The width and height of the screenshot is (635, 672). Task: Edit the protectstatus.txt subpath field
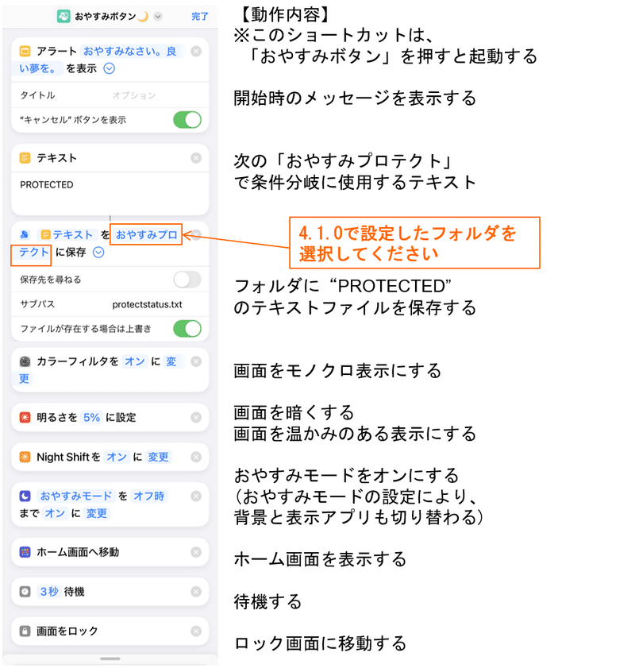(147, 304)
